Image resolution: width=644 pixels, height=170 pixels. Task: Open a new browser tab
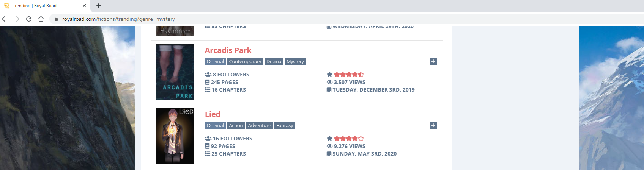tap(99, 6)
